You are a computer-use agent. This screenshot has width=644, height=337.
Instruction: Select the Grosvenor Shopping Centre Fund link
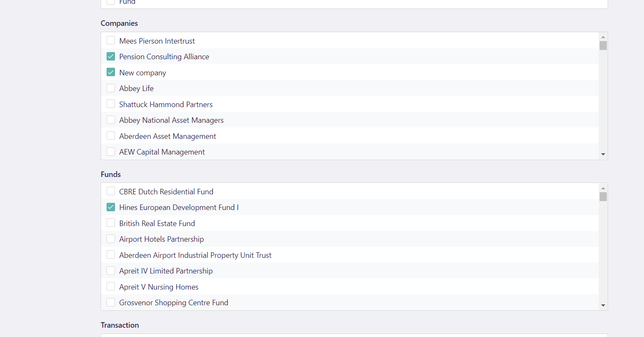173,302
